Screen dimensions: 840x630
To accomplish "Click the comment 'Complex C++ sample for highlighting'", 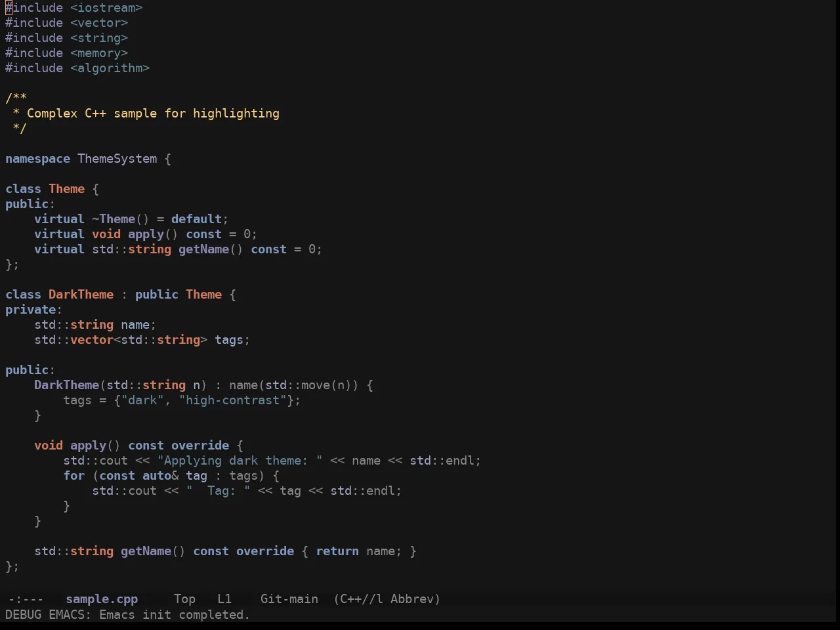I will click(x=153, y=114).
